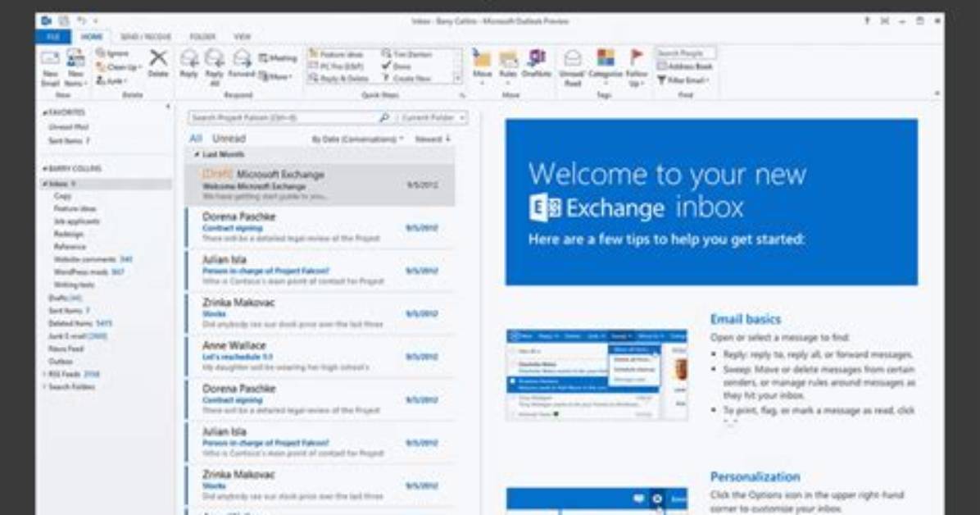Click the Undo icon in title bar

[81, 21]
